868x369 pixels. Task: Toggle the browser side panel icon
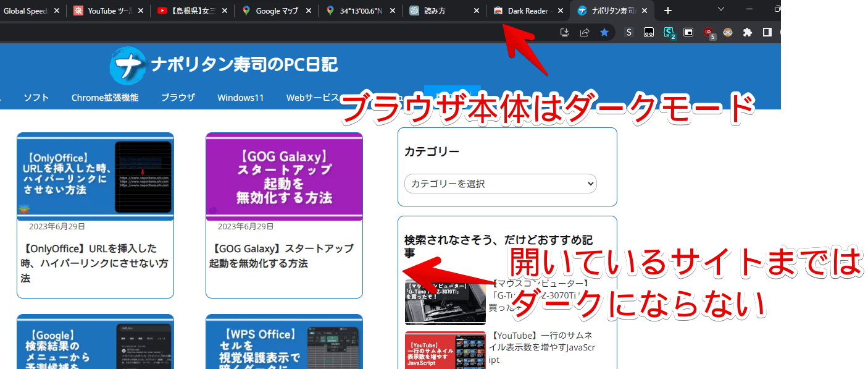pos(767,32)
